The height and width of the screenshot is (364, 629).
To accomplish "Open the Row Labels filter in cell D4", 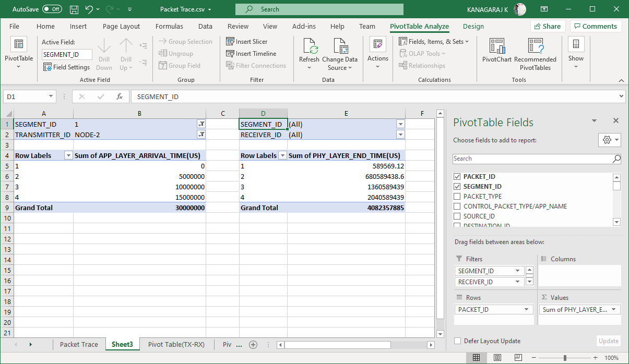I will (x=282, y=155).
